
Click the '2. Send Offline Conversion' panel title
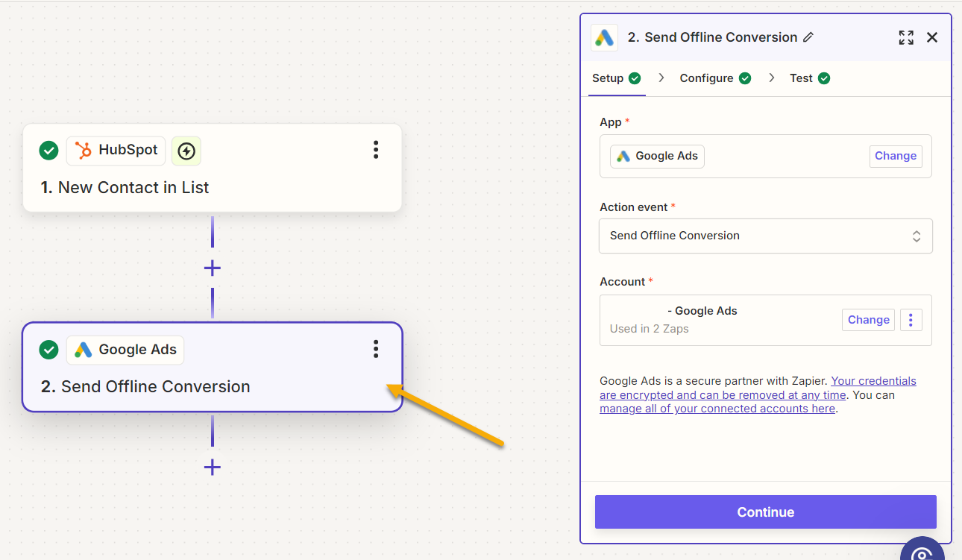click(712, 37)
